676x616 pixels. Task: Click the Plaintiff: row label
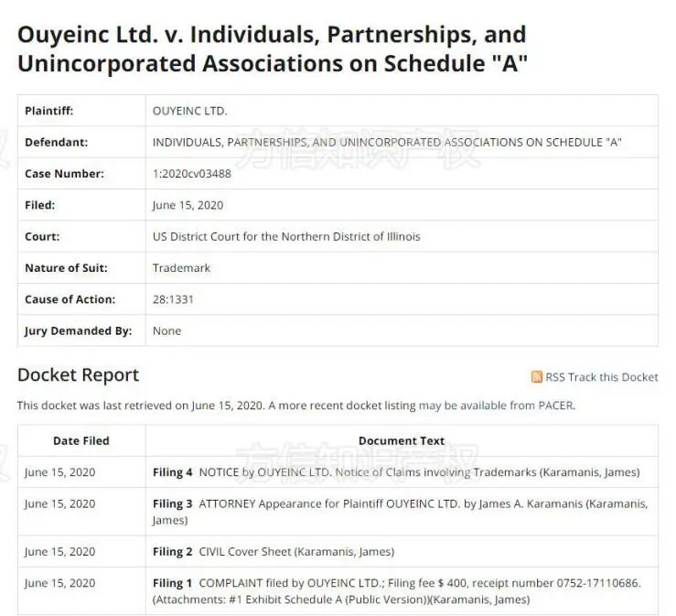[49, 111]
